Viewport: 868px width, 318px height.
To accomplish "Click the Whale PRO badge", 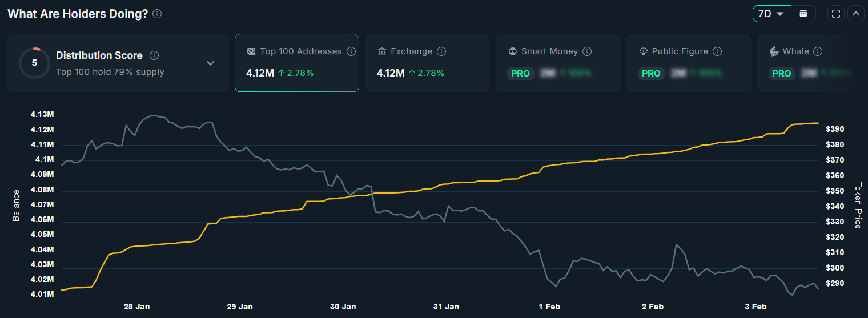I will pyautogui.click(x=782, y=74).
